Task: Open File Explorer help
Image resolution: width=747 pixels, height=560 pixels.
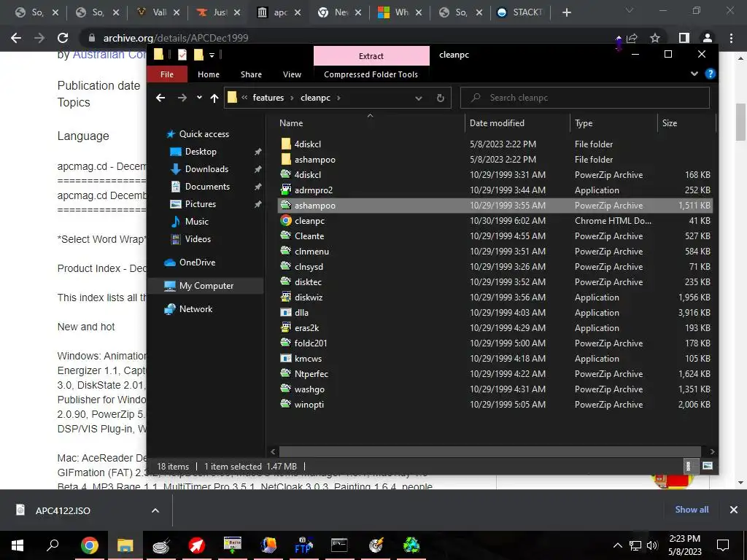Action: 711,74
